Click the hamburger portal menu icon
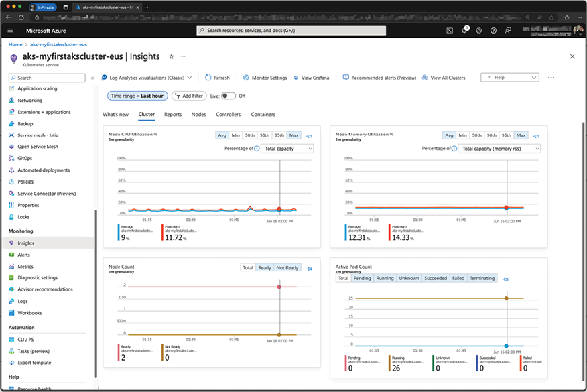The width and height of the screenshot is (587, 392). click(x=10, y=31)
